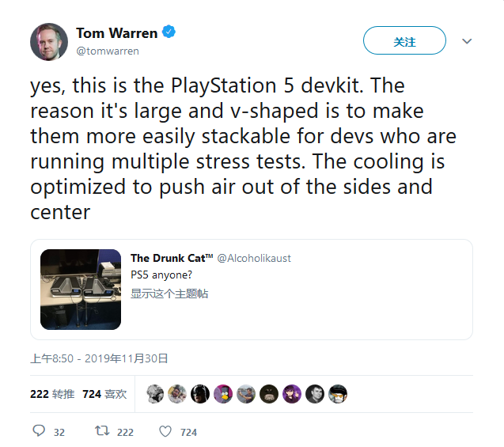Open the @tomwarren handle link
Screen dimensions: 504x447
(x=108, y=51)
